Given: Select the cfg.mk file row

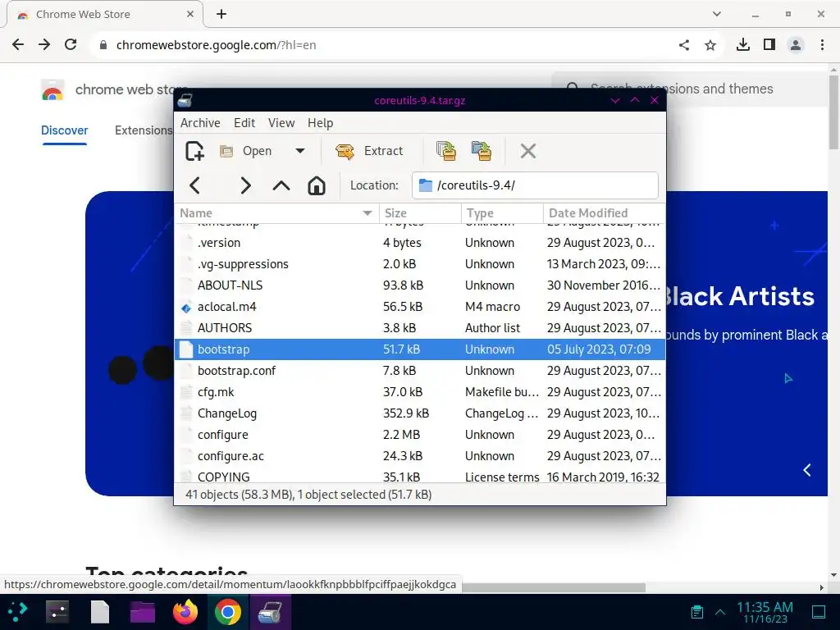Looking at the screenshot, I should (420, 392).
